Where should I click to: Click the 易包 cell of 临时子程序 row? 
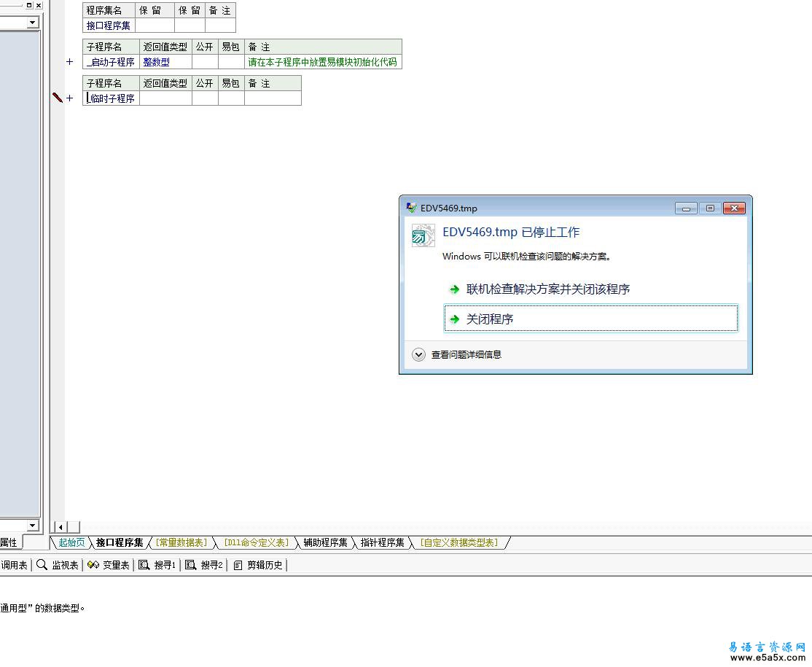[x=231, y=98]
